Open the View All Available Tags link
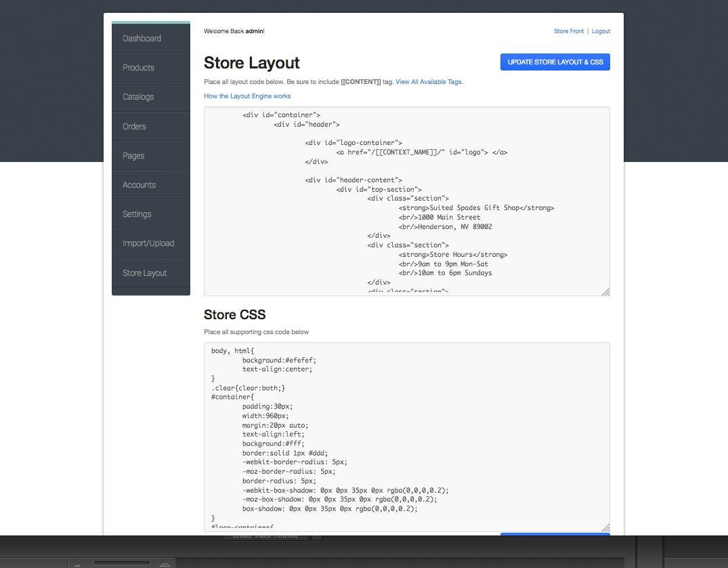The height and width of the screenshot is (568, 728). tap(429, 82)
